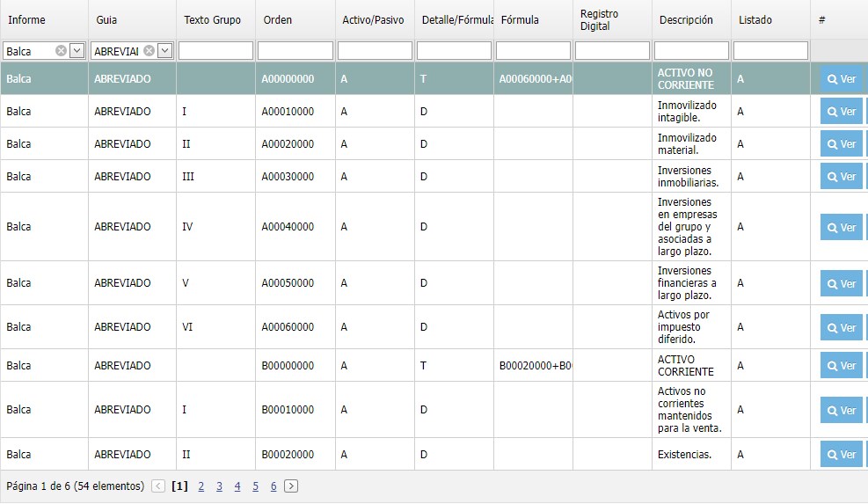
Task: Open the Guia filter dropdown arrow
Action: tap(164, 51)
